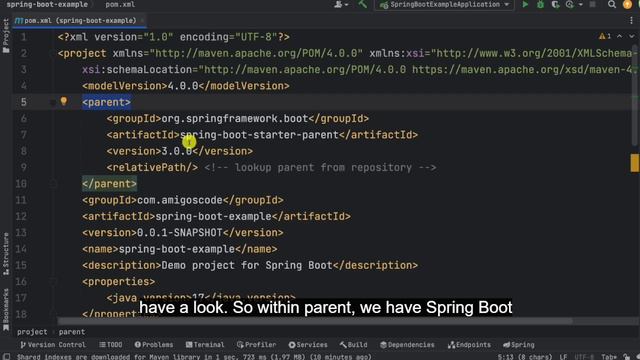Start debugging with the green bug icon

coord(540,4)
